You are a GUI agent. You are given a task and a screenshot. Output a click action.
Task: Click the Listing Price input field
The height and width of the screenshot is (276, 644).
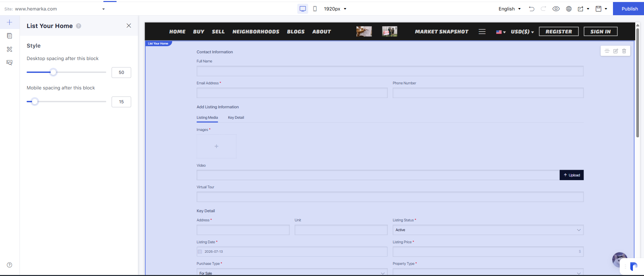pyautogui.click(x=488, y=252)
